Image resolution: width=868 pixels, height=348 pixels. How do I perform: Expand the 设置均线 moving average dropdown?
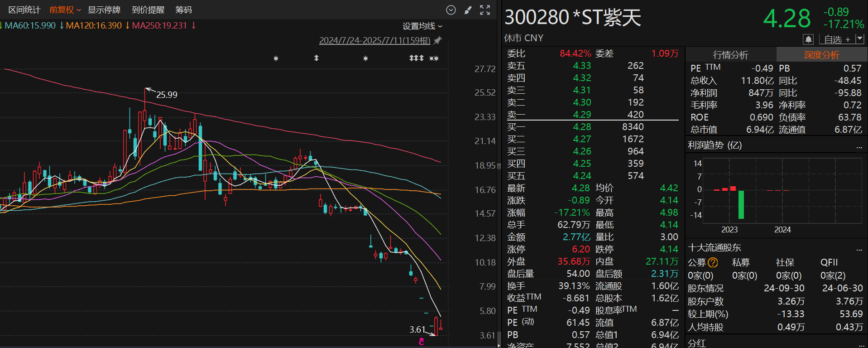[x=422, y=26]
